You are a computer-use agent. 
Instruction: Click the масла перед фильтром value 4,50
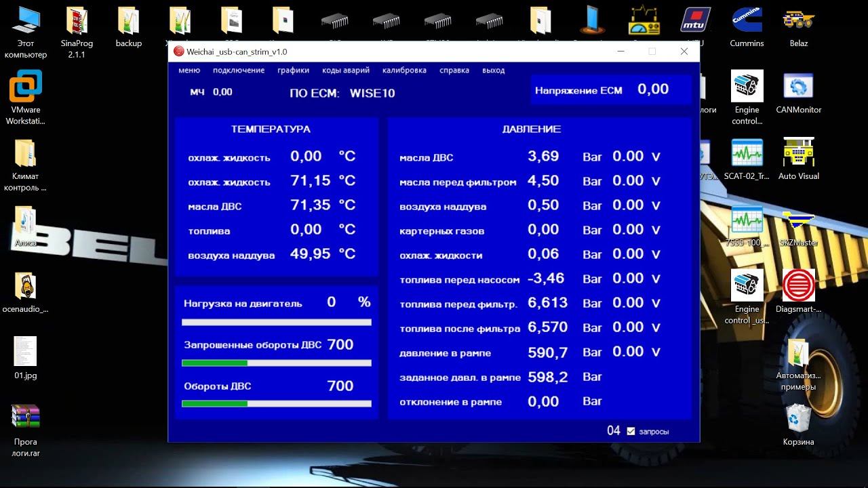coord(543,181)
